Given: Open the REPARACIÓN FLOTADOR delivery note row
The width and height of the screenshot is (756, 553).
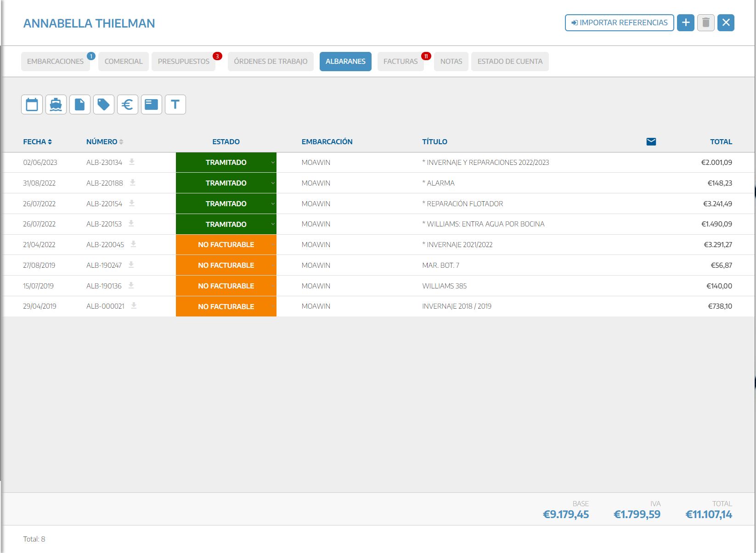Looking at the screenshot, I should pyautogui.click(x=464, y=204).
